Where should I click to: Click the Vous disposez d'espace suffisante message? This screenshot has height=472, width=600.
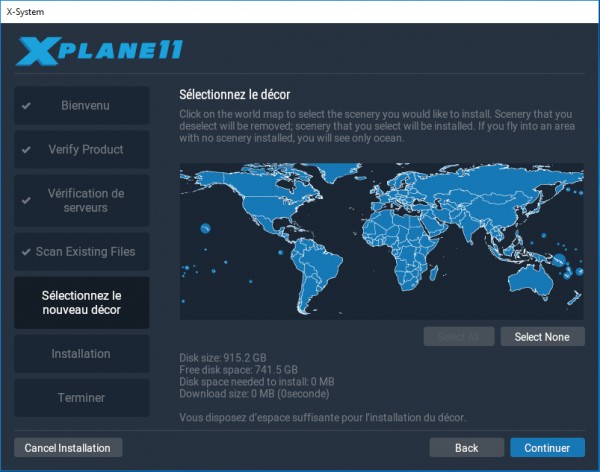coord(323,417)
